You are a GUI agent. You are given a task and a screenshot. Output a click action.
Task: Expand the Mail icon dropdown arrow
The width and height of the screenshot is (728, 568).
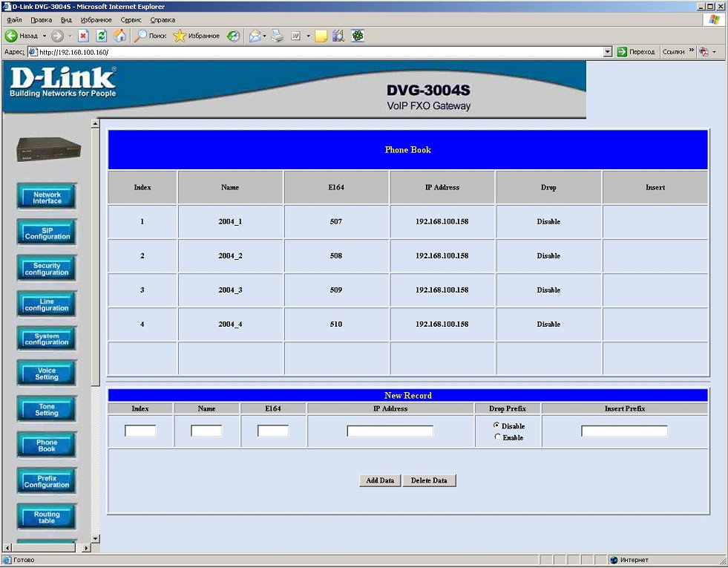coord(265,36)
